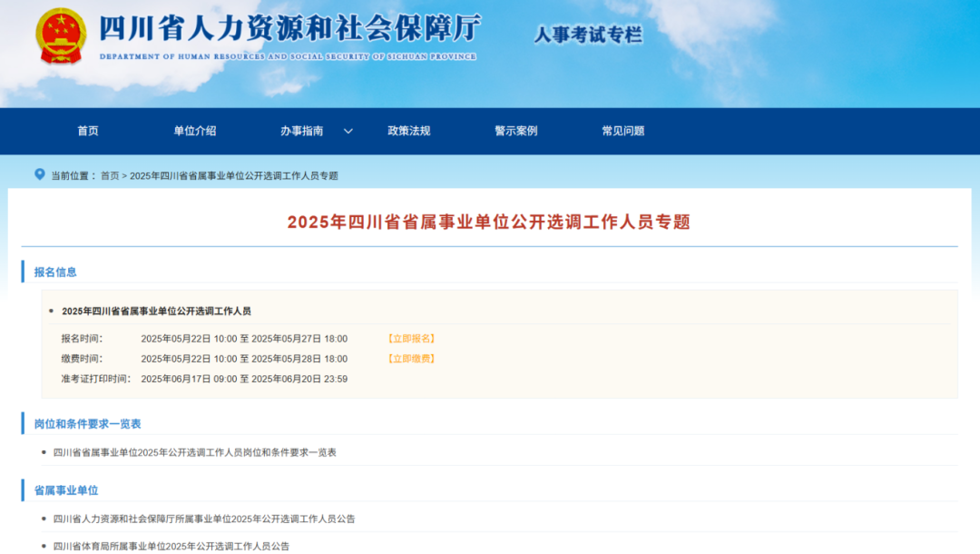Click the 报名信息 section heading
This screenshot has width=980, height=554.
point(55,272)
